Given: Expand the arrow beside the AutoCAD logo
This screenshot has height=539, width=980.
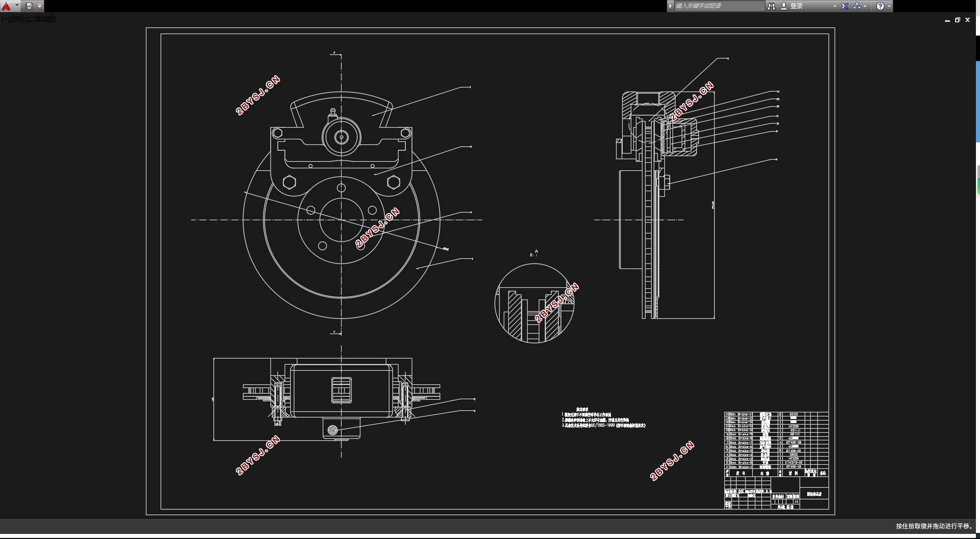Looking at the screenshot, I should tap(17, 6).
